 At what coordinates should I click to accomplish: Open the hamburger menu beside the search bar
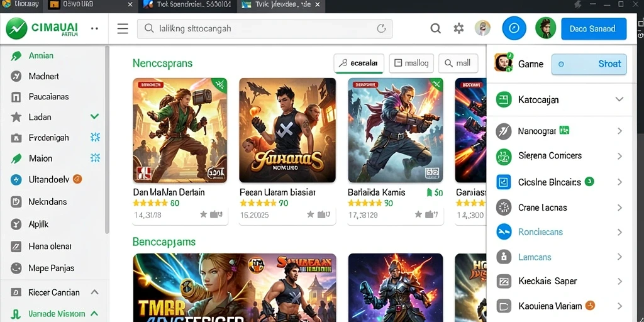click(123, 28)
